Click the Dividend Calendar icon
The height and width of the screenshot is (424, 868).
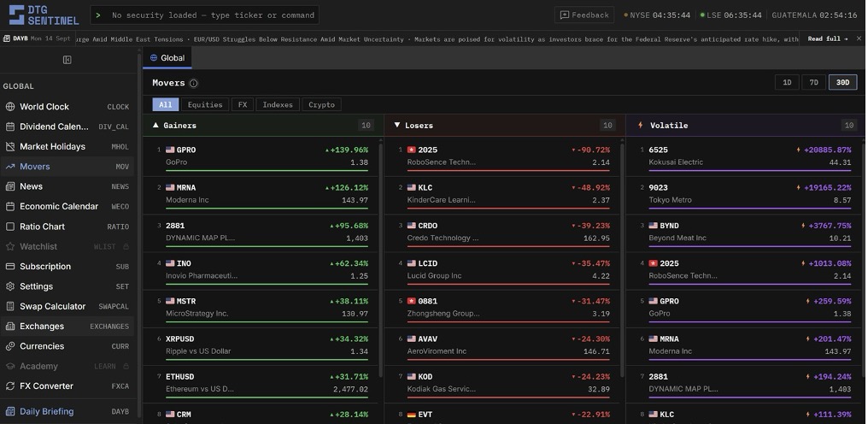tap(10, 127)
